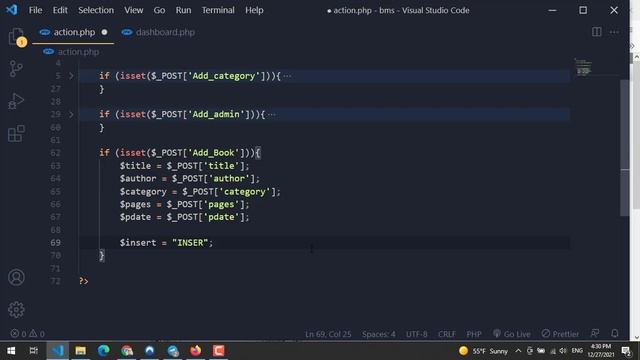Open the Windows Action Center icon
640x360 pixels.
tap(626, 351)
